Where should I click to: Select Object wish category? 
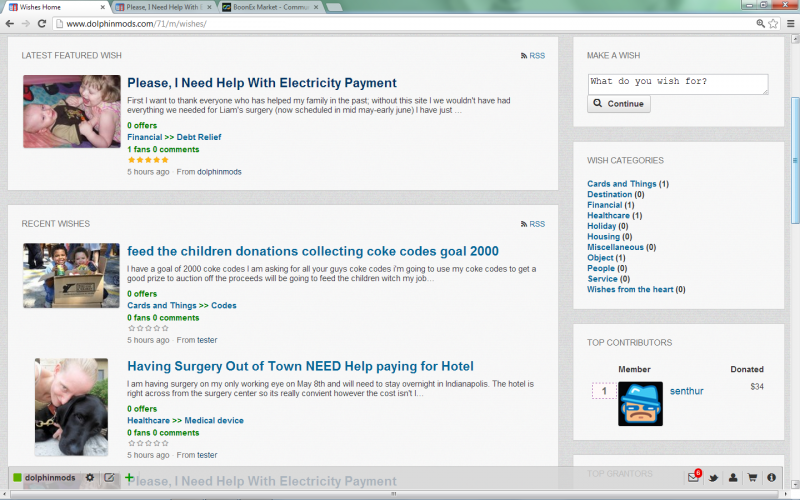[x=600, y=258]
